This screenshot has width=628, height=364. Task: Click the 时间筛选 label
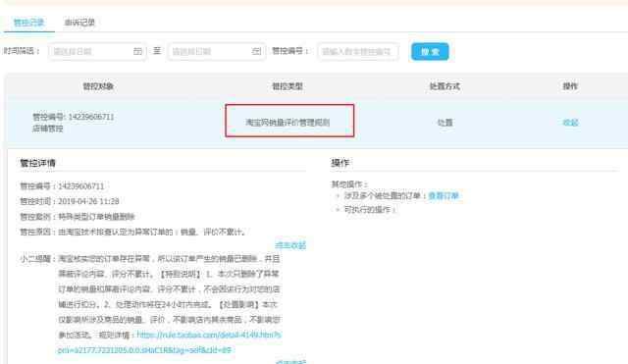coord(22,51)
